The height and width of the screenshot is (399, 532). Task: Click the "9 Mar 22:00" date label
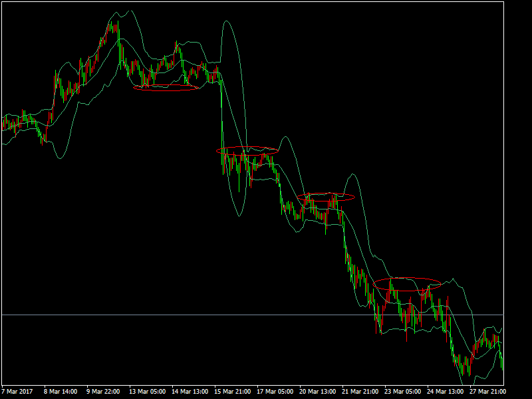(103, 391)
